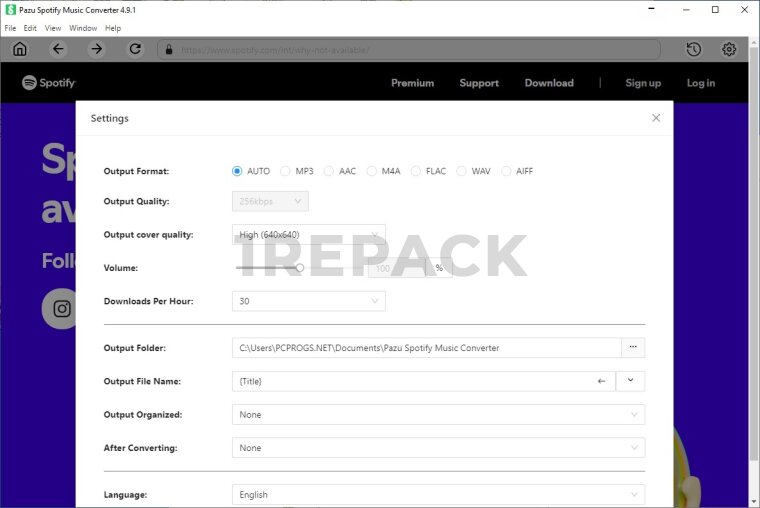
Task: Click the Volume slider handle
Action: pyautogui.click(x=300, y=268)
